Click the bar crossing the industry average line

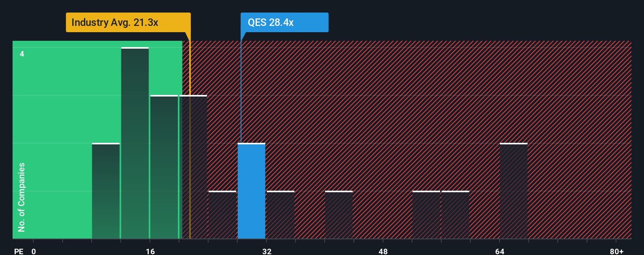pos(193,167)
